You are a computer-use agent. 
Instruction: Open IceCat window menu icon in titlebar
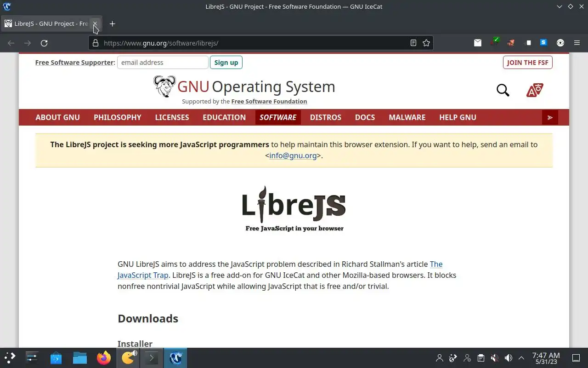click(x=7, y=6)
